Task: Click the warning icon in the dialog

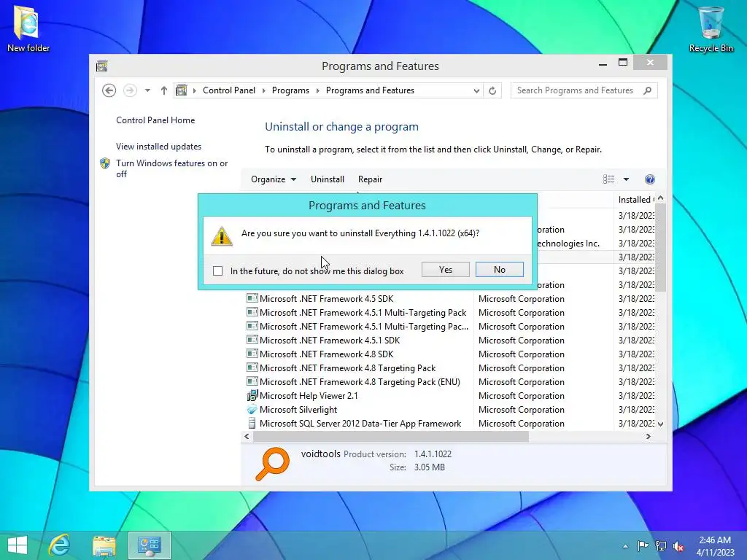Action: point(222,236)
